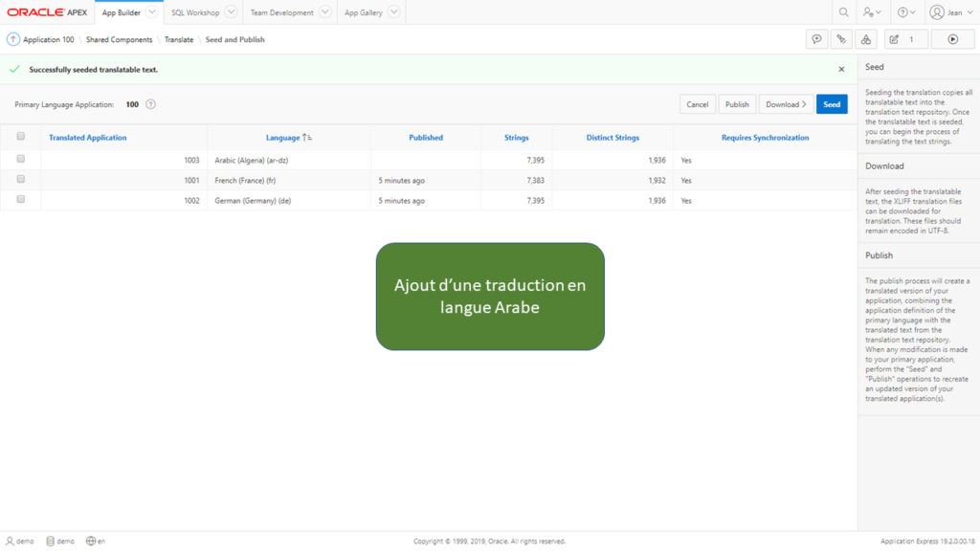Dismiss the success message with X
The width and height of the screenshot is (980, 551).
coord(841,69)
